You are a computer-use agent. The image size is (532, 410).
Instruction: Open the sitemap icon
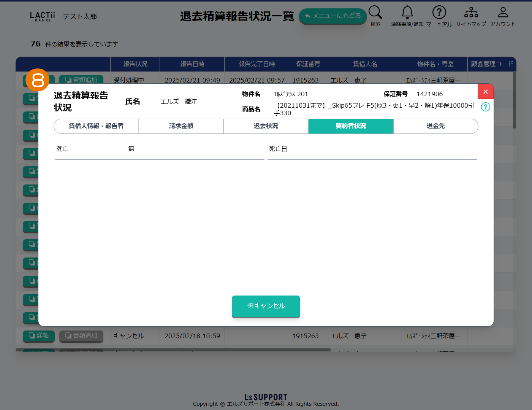pyautogui.click(x=471, y=13)
